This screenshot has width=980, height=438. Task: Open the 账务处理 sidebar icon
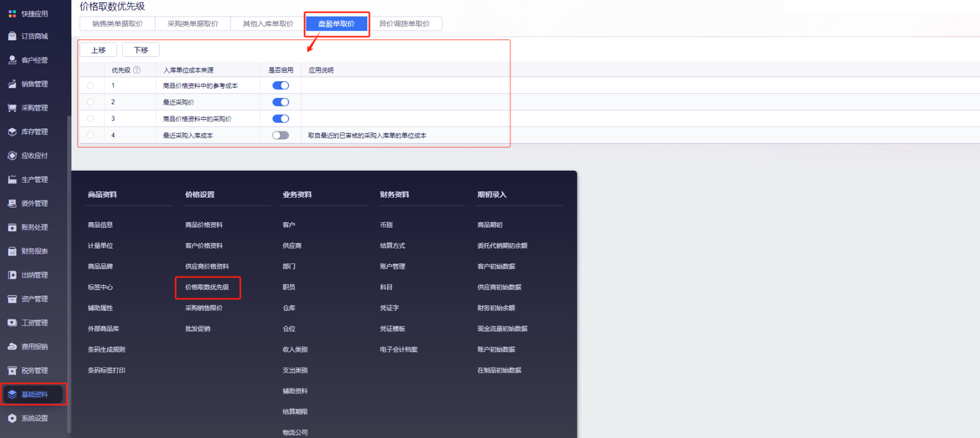click(x=12, y=228)
